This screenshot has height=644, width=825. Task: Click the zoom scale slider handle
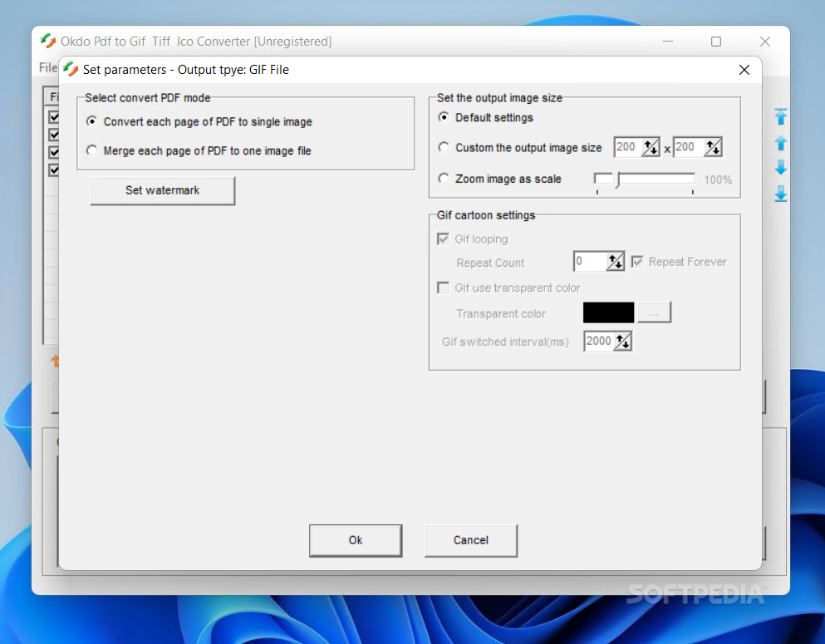click(618, 180)
